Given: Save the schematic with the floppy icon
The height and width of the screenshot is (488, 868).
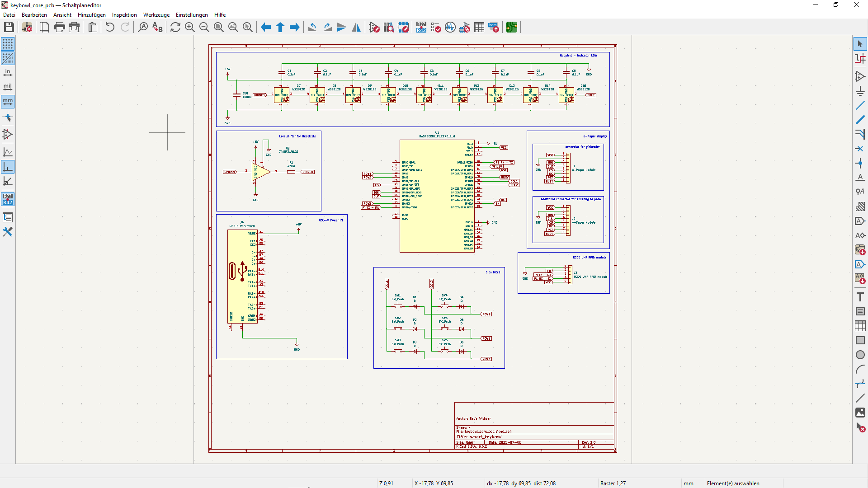Looking at the screenshot, I should point(9,28).
